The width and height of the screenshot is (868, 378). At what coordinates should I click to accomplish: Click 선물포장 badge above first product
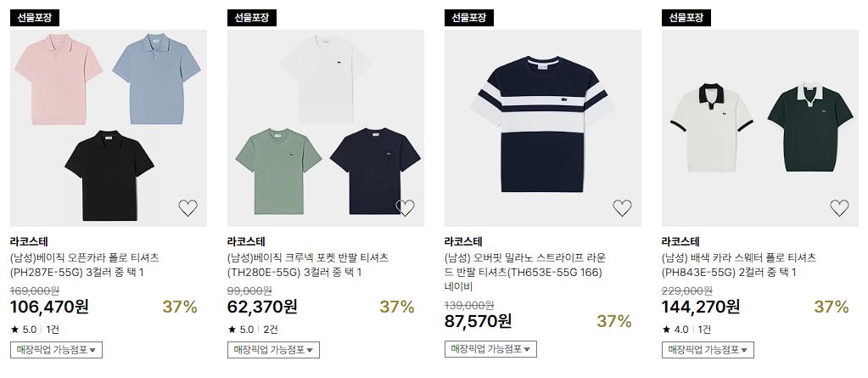(x=34, y=18)
